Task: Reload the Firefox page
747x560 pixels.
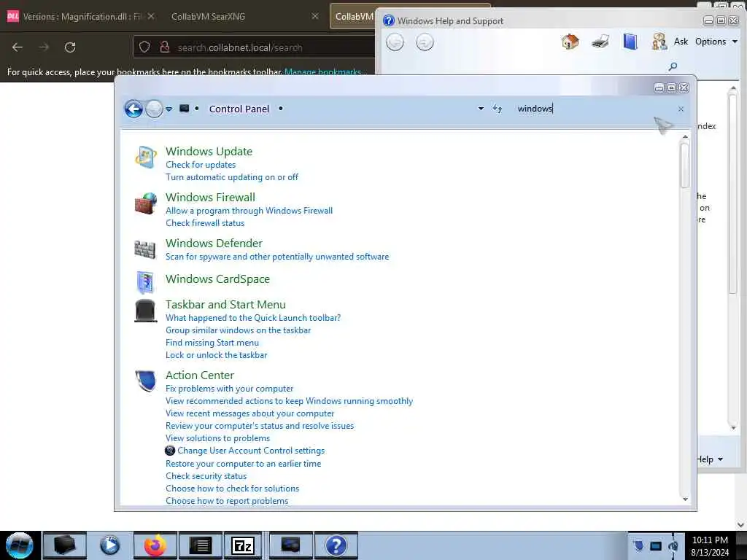Action: (70, 47)
